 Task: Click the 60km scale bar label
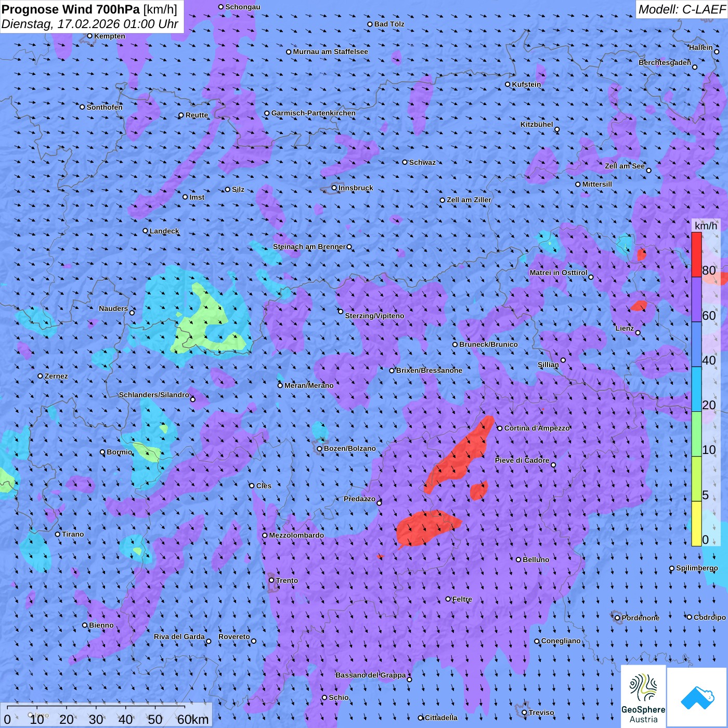click(x=193, y=719)
